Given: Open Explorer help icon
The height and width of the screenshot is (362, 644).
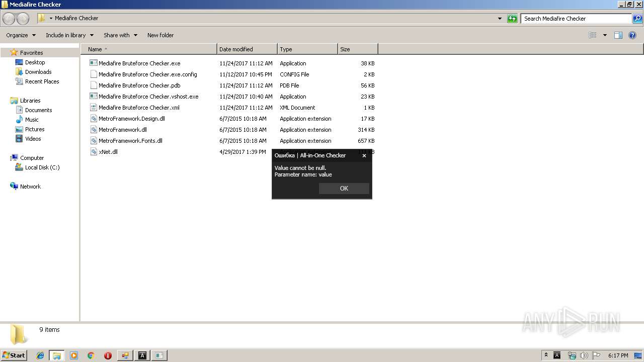Looking at the screenshot, I should tap(633, 35).
